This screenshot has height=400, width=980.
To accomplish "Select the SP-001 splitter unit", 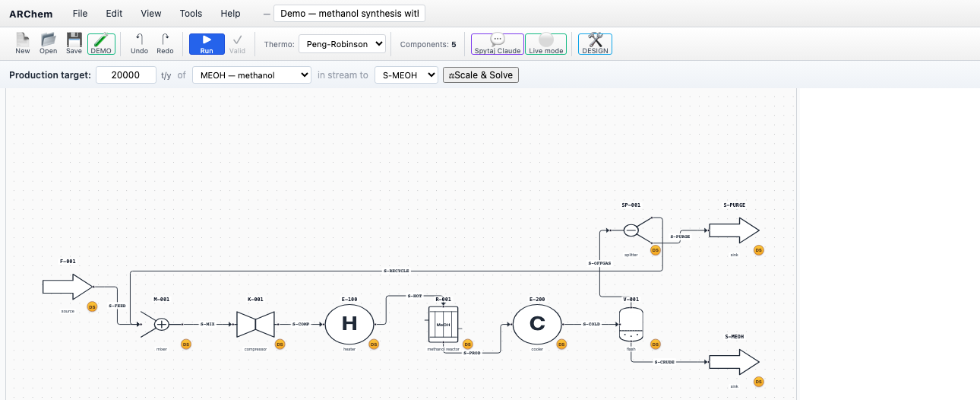I will pyautogui.click(x=631, y=230).
